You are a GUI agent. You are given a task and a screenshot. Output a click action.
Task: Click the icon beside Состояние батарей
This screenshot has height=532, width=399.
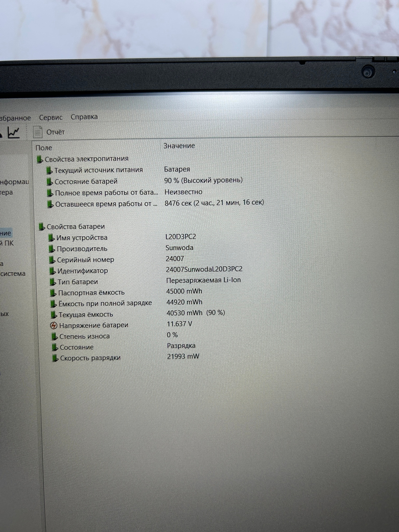point(49,182)
